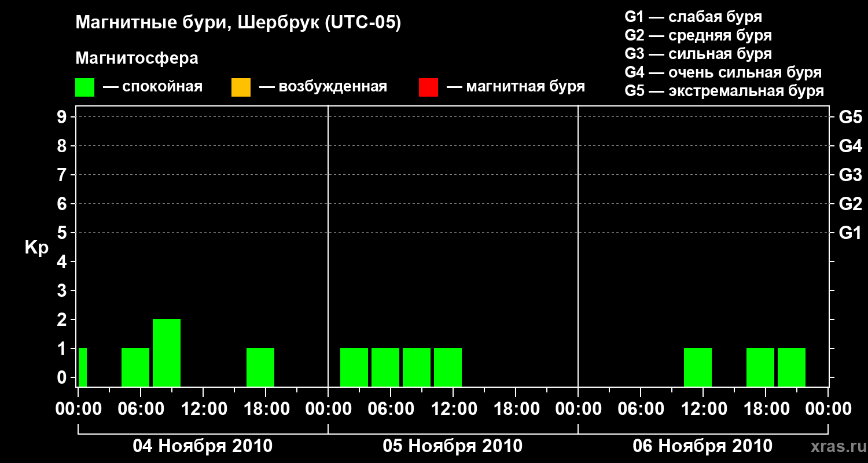Click the 05 November bar ending at 12:00

(448, 367)
